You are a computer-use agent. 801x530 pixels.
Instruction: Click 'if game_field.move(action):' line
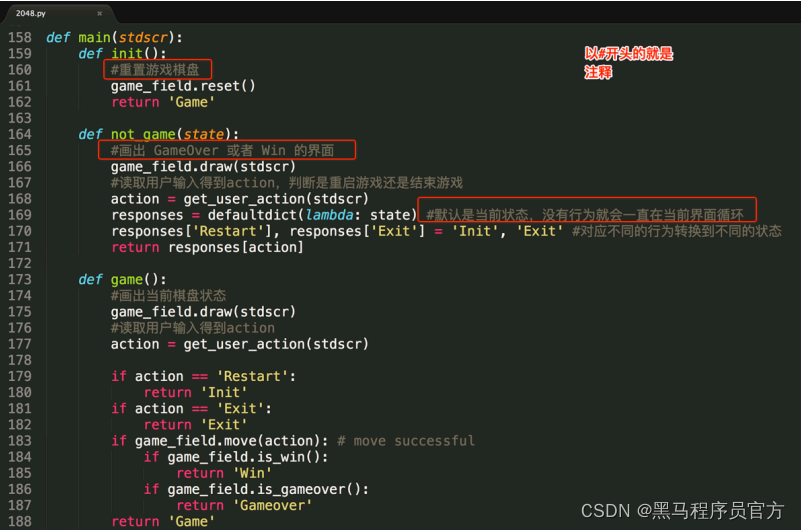220,441
